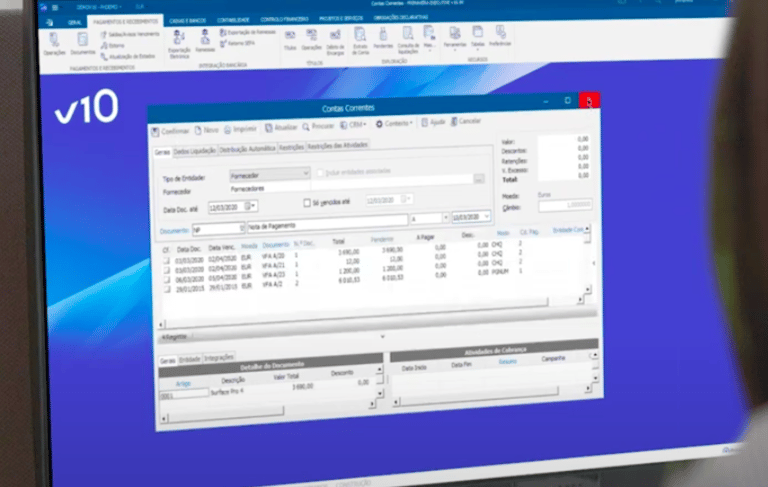
Task: Open the Caixas e Bancos ribbon tab
Action: click(x=188, y=21)
